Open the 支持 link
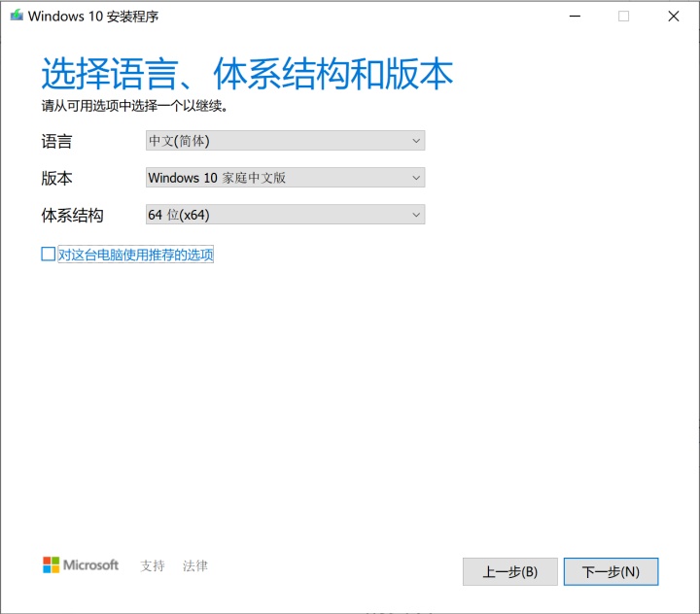The width and height of the screenshot is (700, 614). [x=153, y=565]
